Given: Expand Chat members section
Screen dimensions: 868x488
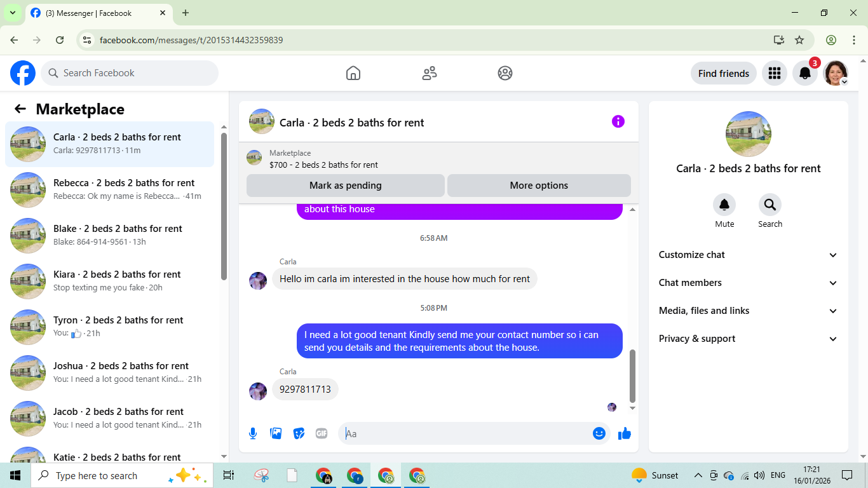Looking at the screenshot, I should [x=749, y=283].
